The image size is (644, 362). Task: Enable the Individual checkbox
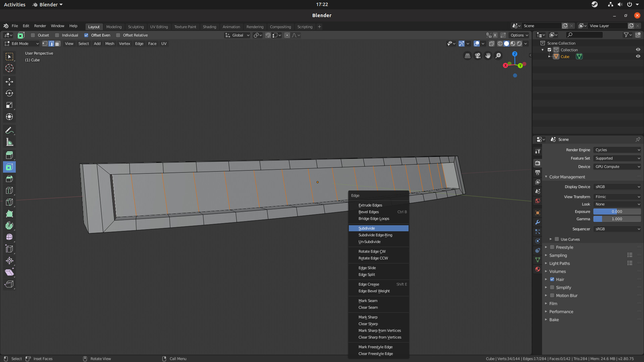click(x=57, y=35)
